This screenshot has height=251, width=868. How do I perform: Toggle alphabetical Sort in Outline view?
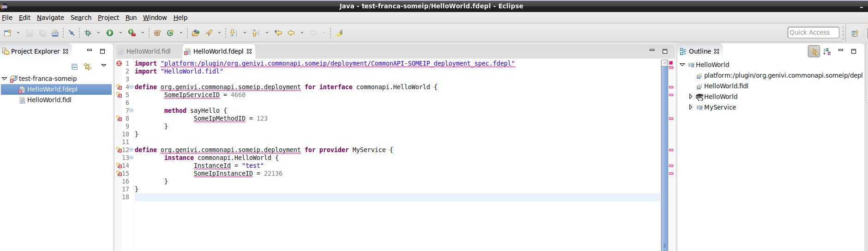[827, 51]
